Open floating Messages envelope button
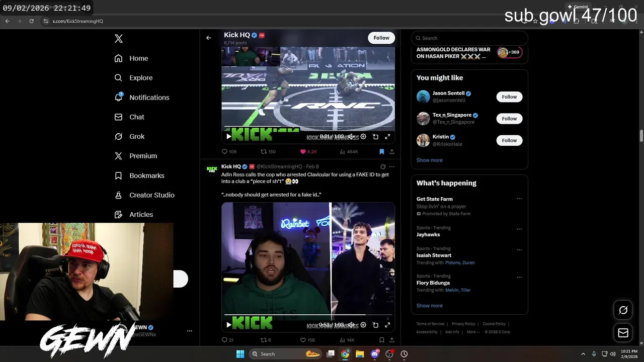The image size is (644, 362). (623, 333)
